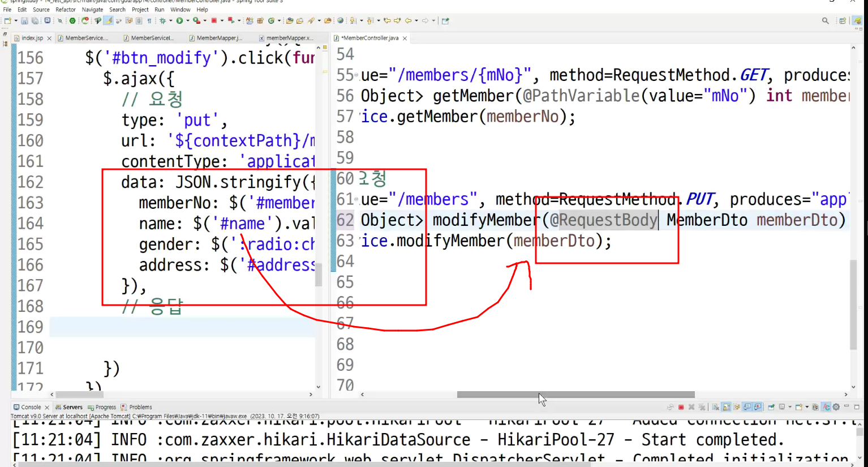Terminate server with console red square
Viewport: 868px width, 467px height.
[x=681, y=407]
